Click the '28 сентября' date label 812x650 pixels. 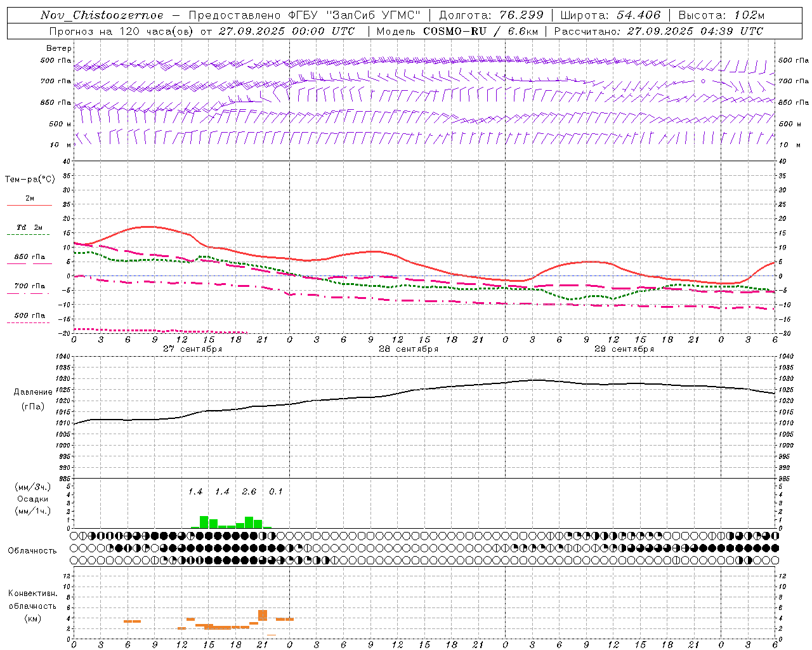point(409,349)
